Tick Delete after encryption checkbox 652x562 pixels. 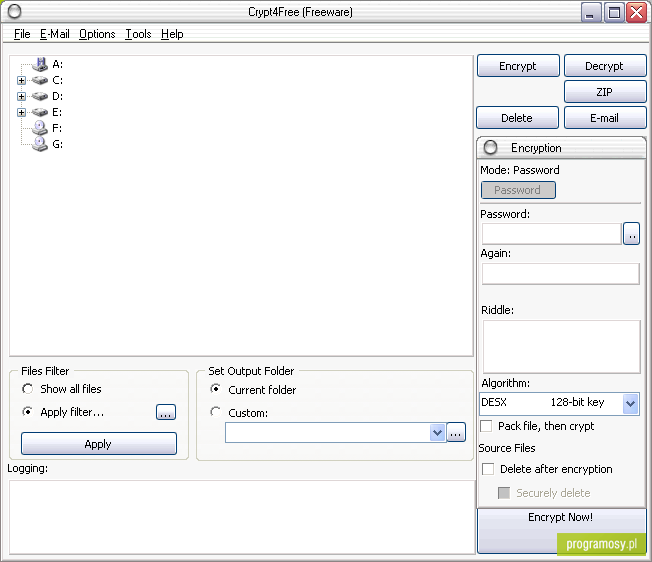tap(488, 469)
